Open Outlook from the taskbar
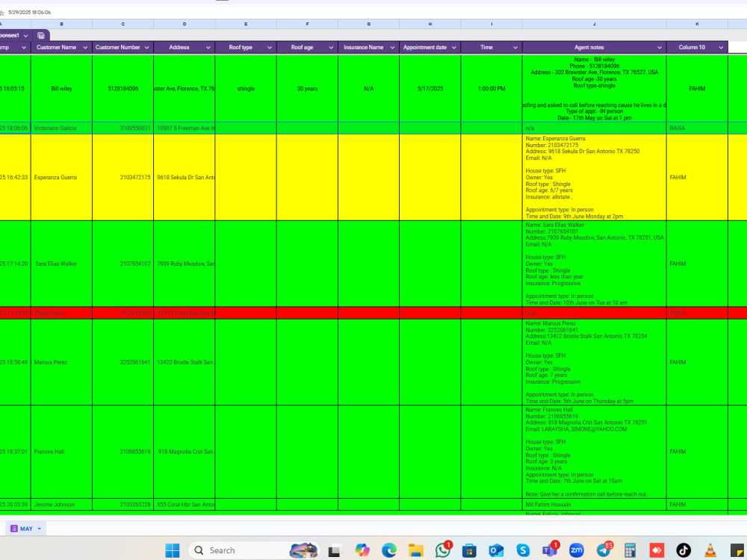Screen dimensions: 747x560 [x=496, y=550]
